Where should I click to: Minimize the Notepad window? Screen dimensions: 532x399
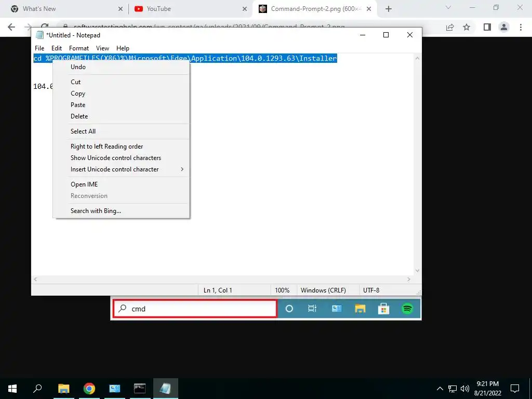click(362, 35)
